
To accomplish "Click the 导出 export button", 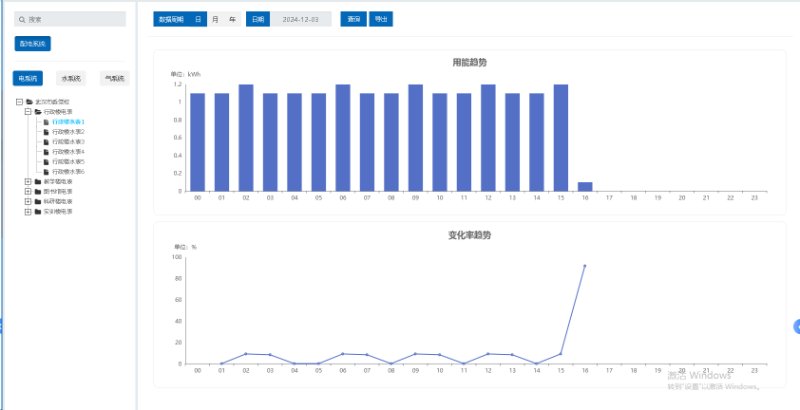I will [x=381, y=19].
